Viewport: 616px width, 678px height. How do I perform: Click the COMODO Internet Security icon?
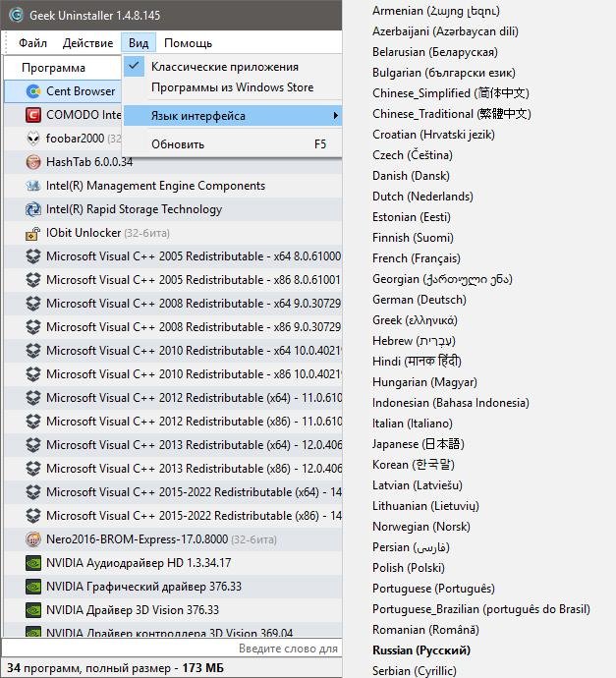(32, 115)
